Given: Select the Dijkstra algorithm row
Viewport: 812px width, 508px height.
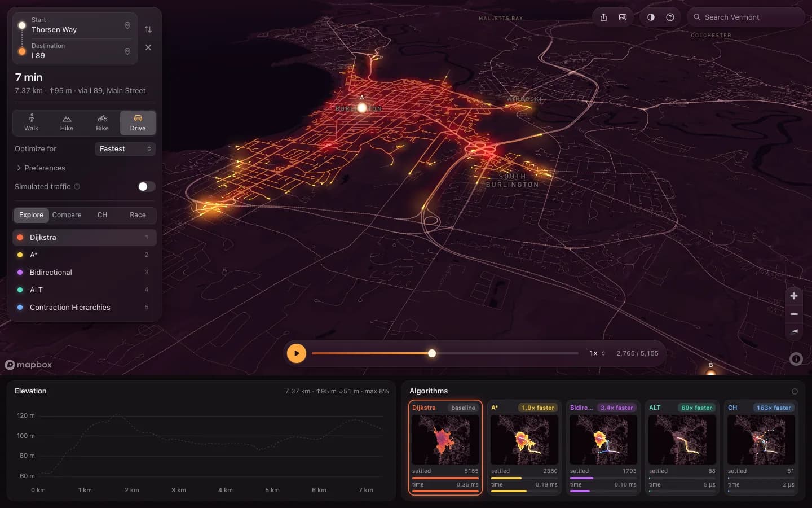Looking at the screenshot, I should (x=85, y=237).
